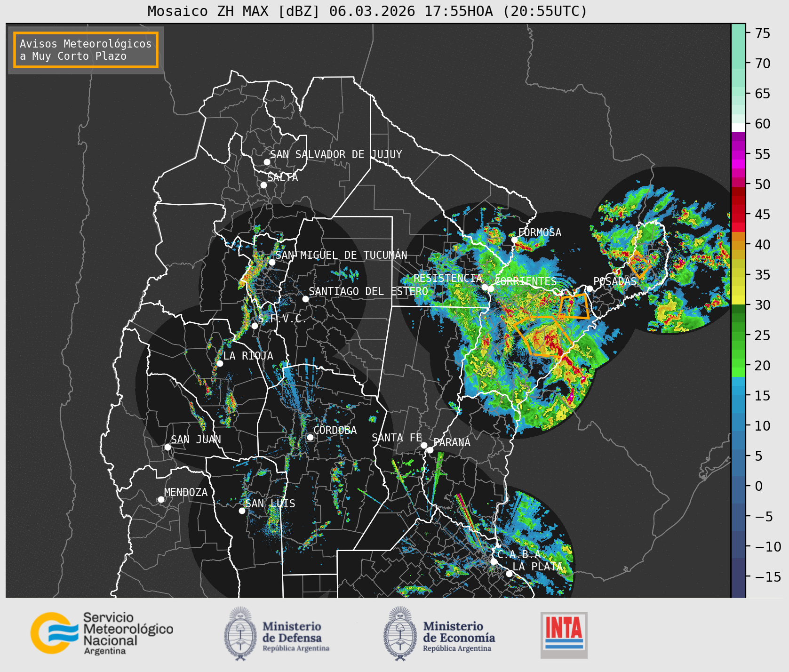The width and height of the screenshot is (789, 672).
Task: Click the RESISTENCIA city label
Action: (x=448, y=278)
